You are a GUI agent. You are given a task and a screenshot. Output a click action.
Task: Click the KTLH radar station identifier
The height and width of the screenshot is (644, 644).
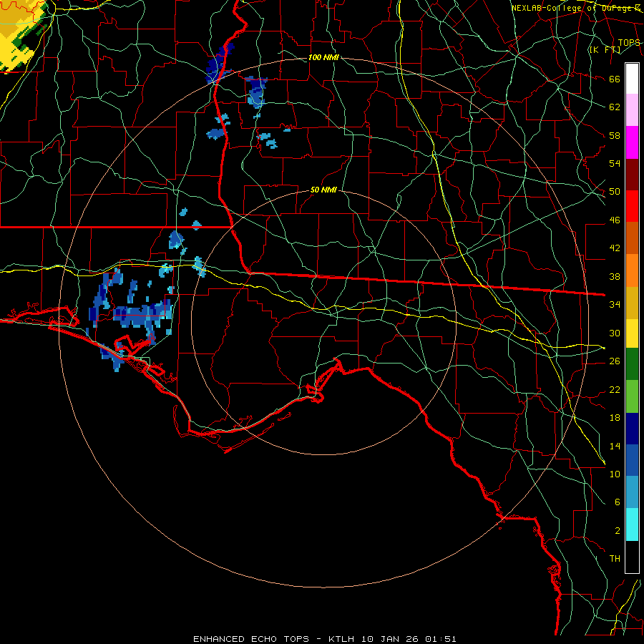[x=341, y=639]
